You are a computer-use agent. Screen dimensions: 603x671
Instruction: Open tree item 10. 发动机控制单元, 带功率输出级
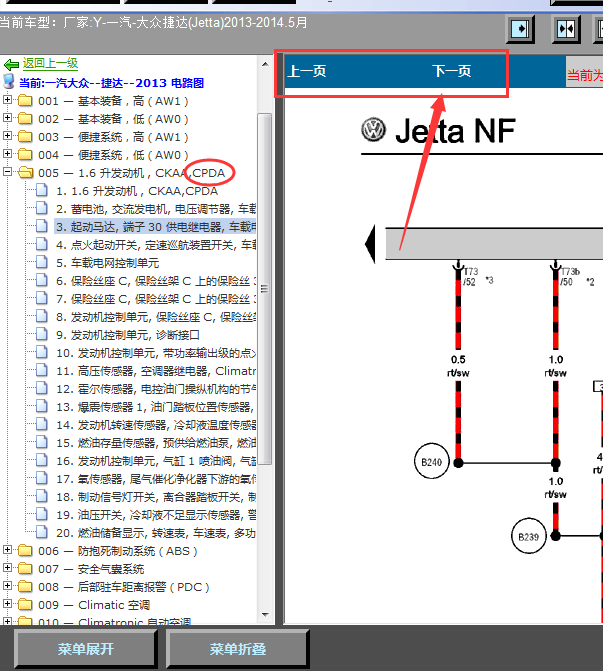[x=156, y=353]
